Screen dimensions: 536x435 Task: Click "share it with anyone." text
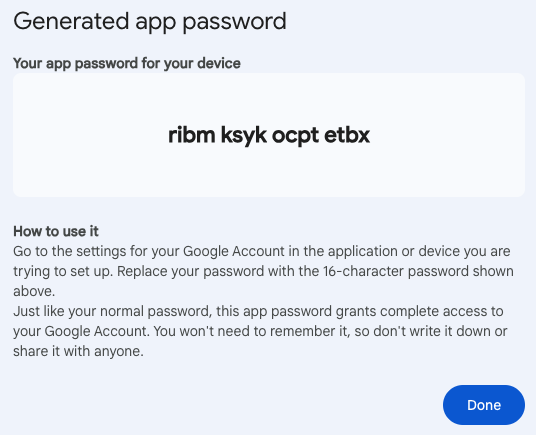tap(78, 351)
